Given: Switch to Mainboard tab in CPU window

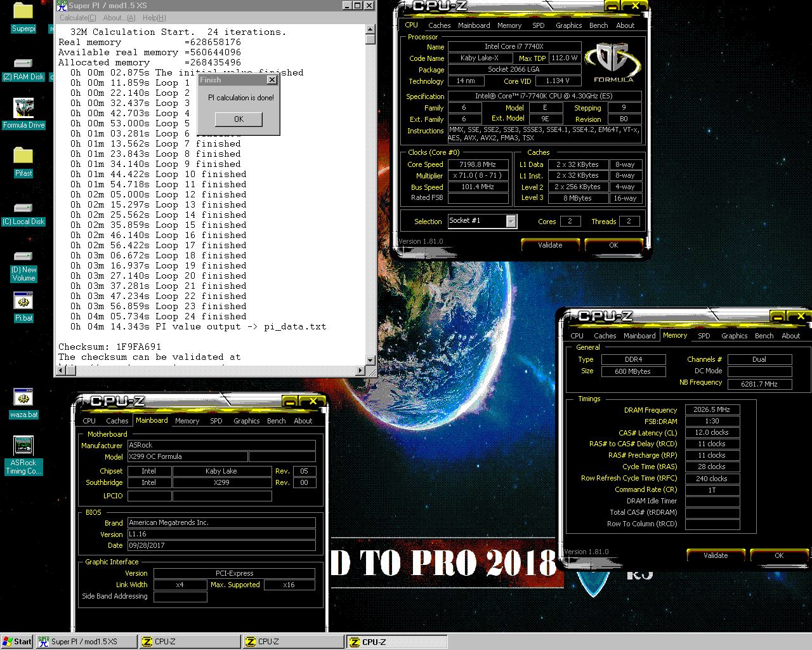Looking at the screenshot, I should tap(474, 25).
